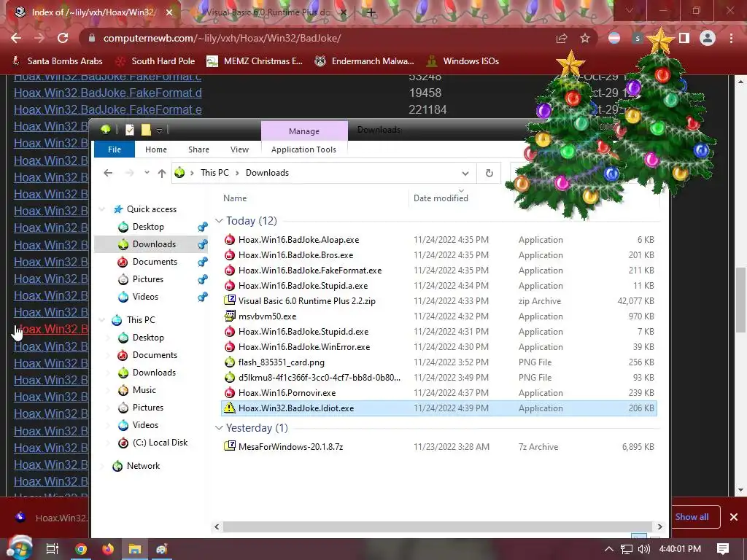Open Santa Bombs Arabs bookmark
This screenshot has height=560, width=747.
[x=57, y=61]
